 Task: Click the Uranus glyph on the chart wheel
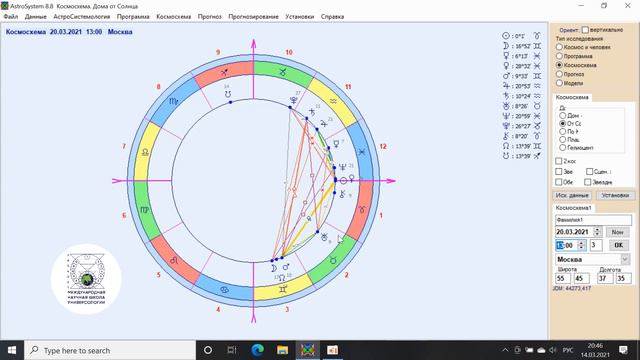324,237
